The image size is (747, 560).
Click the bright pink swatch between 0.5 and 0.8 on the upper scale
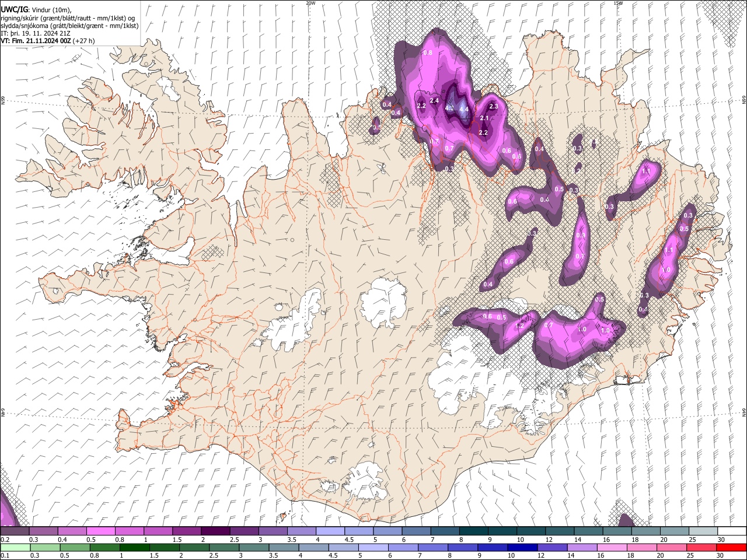pyautogui.click(x=100, y=531)
